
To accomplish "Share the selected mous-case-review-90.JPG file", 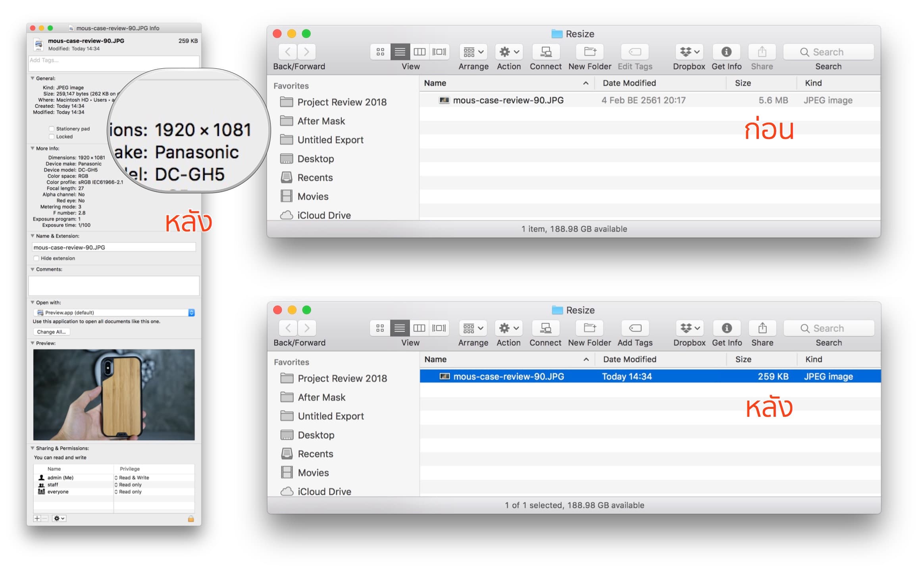I will [762, 328].
